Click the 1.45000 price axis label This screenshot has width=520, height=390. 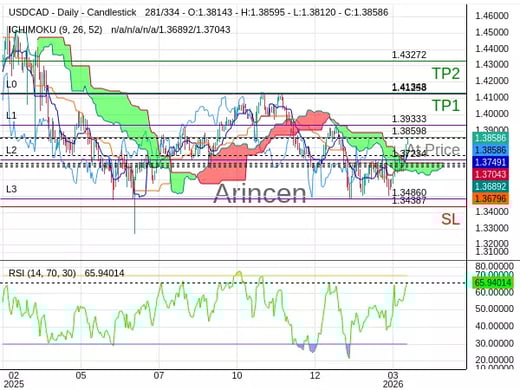point(492,32)
